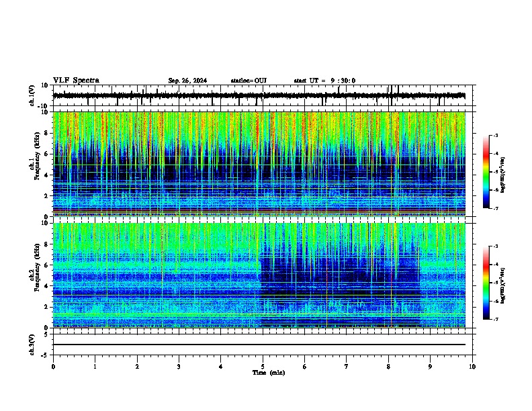532x411 pixels.
Task: Click ch.2 spectrogram noise drop at 5 minutes
Action: [261, 275]
